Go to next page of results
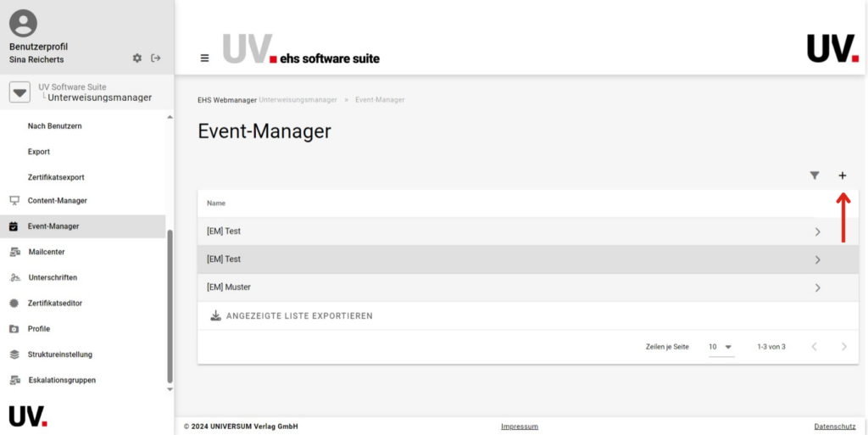This screenshot has width=868, height=435. pyautogui.click(x=843, y=347)
